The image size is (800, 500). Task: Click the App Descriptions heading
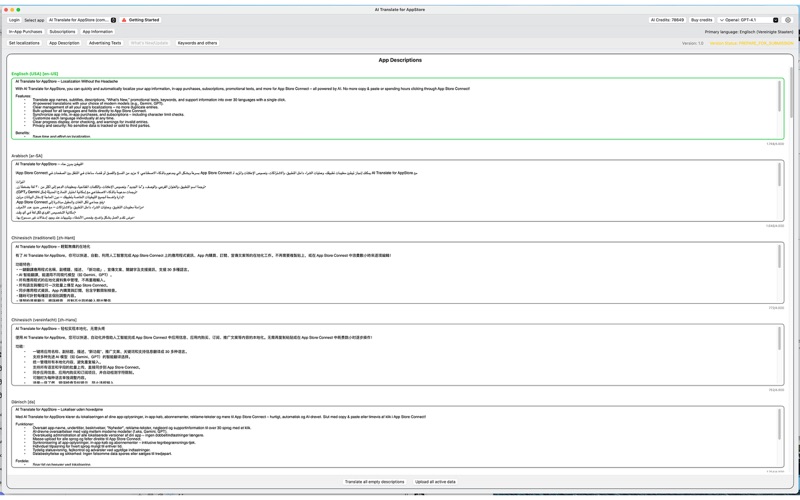click(400, 60)
